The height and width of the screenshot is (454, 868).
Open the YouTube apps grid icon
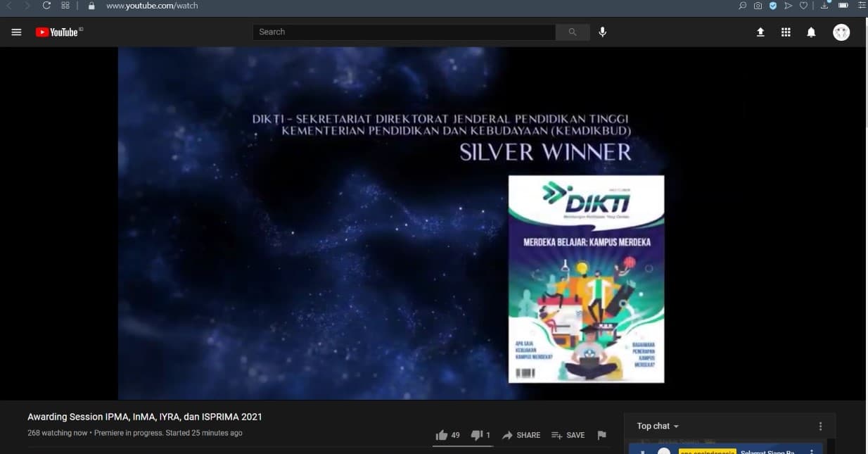(x=786, y=32)
